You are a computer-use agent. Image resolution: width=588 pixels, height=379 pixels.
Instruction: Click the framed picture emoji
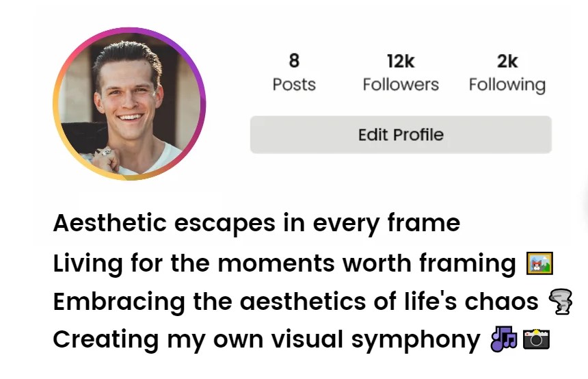click(x=539, y=263)
